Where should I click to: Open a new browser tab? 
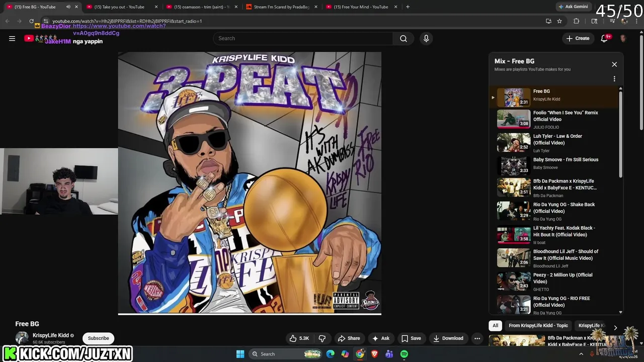[408, 7]
